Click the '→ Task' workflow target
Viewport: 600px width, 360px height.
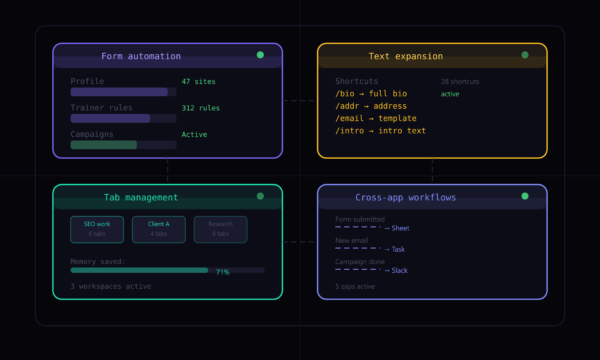click(395, 249)
